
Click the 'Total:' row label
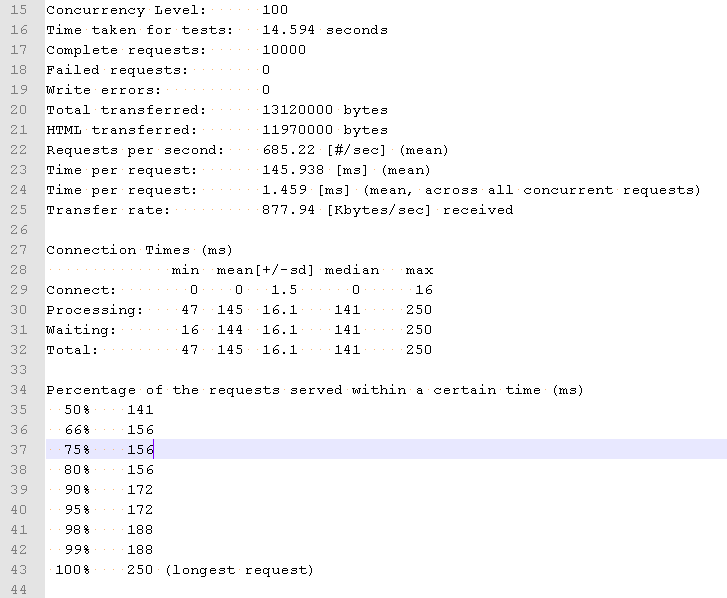[72, 350]
